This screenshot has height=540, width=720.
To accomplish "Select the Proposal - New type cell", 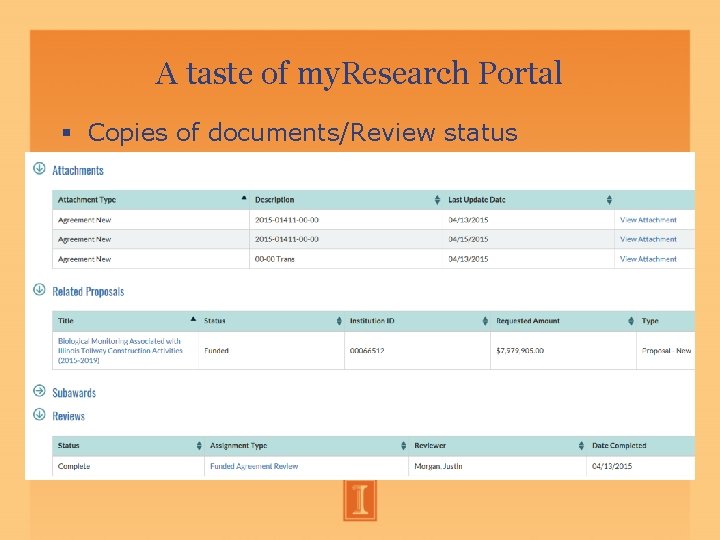I will [666, 351].
